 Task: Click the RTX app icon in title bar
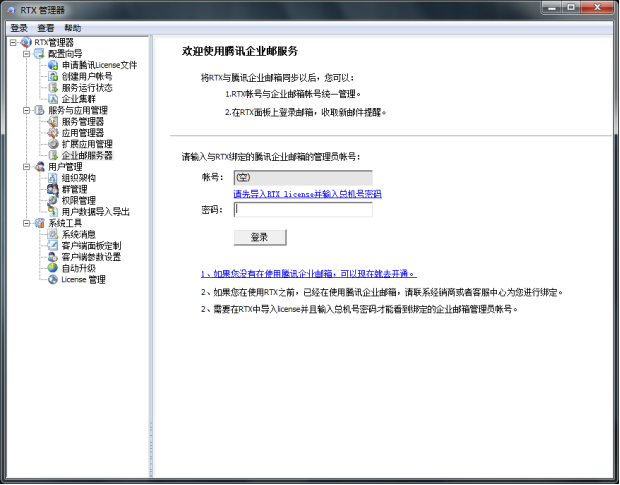click(11, 10)
